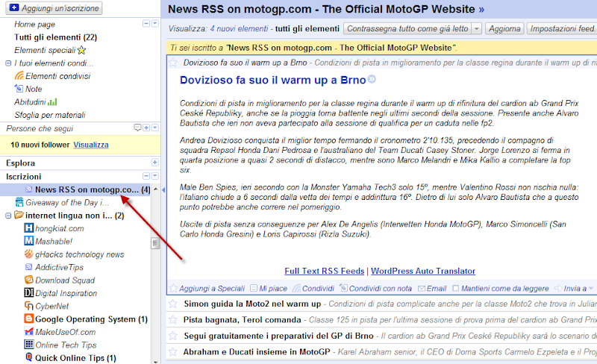The width and height of the screenshot is (597, 364).
Task: Click subscriptions list scrollbar thumb
Action: pyautogui.click(x=155, y=243)
